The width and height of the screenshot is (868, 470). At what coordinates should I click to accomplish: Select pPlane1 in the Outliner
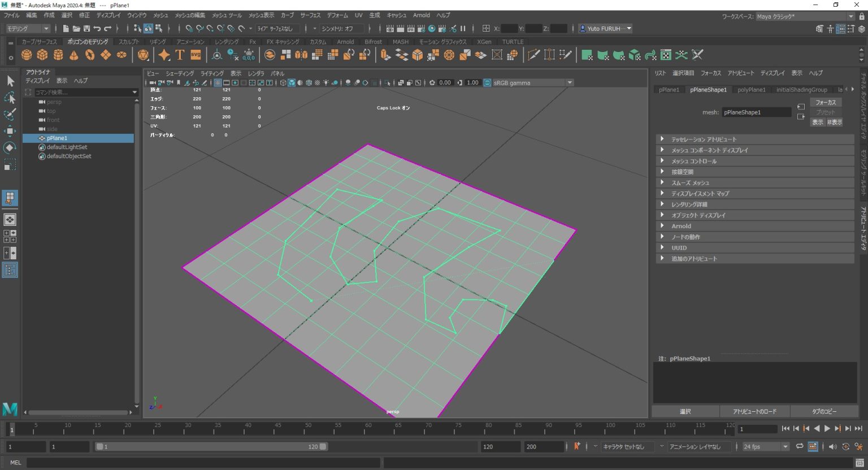[57, 138]
